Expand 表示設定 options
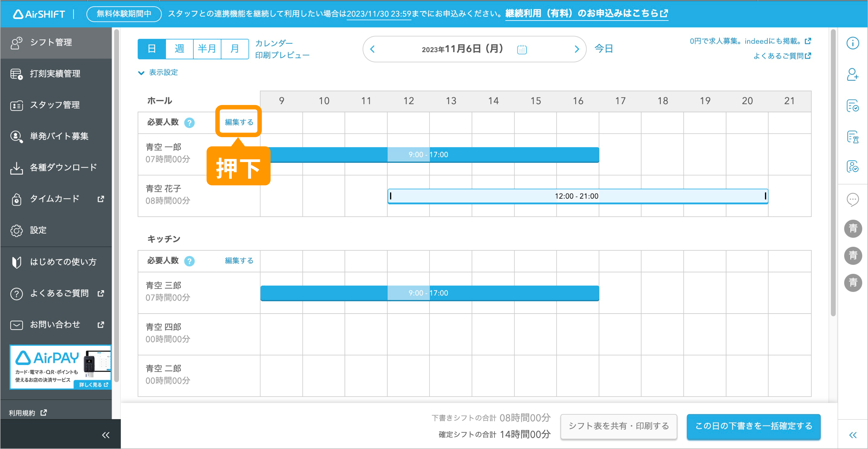The image size is (868, 449). point(158,72)
